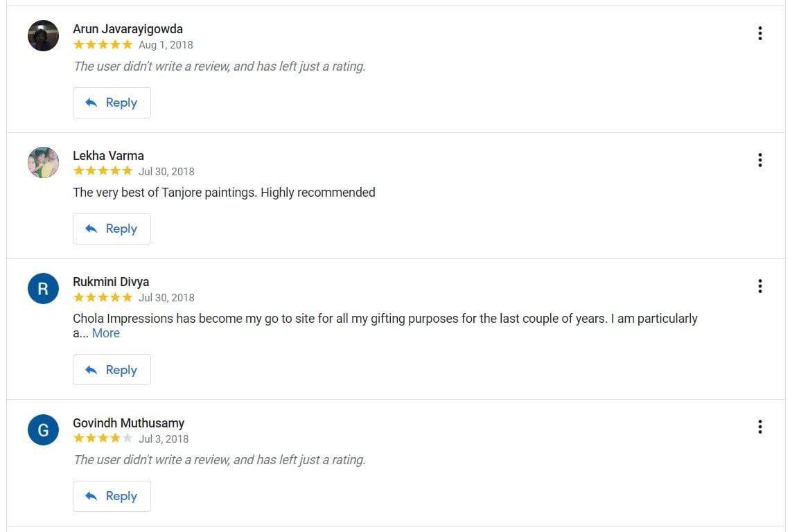
Task: Reply to Govindh Muthusamy's rating
Action: point(112,496)
